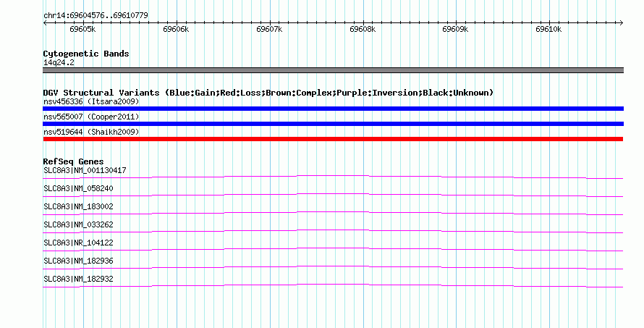Screen dimensions: 644x328
Task: Click the magenta intron line of NM_182932
Action: (x=333, y=285)
